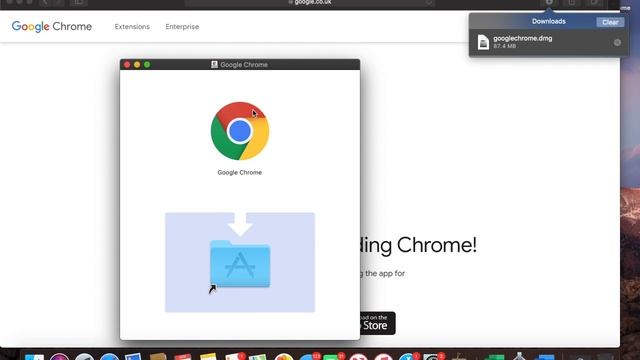
Task: Minimize the Google Chrome installer window
Action: point(137,64)
